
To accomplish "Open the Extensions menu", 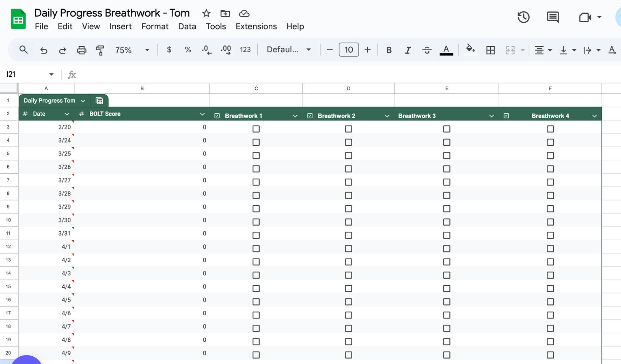I will 256,26.
